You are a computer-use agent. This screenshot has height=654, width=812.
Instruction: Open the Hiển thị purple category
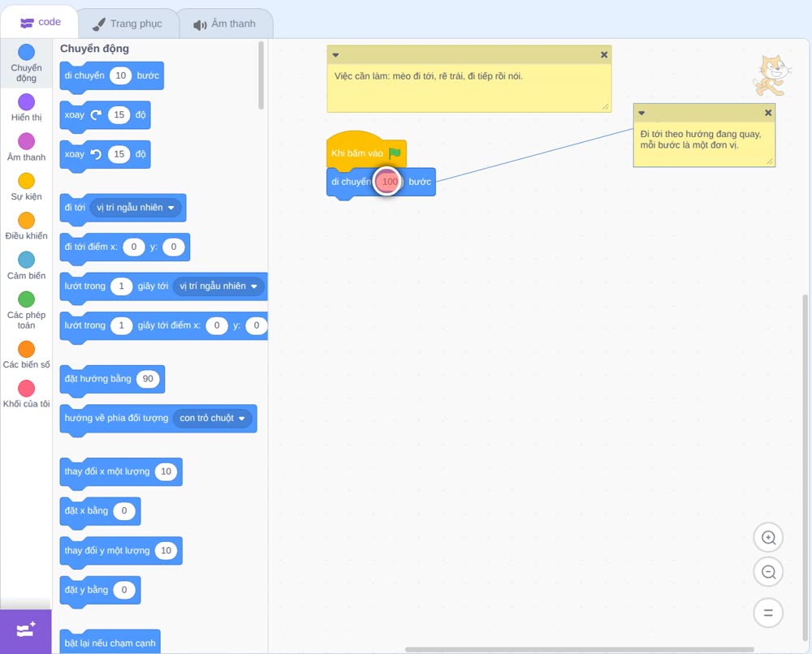[x=27, y=102]
